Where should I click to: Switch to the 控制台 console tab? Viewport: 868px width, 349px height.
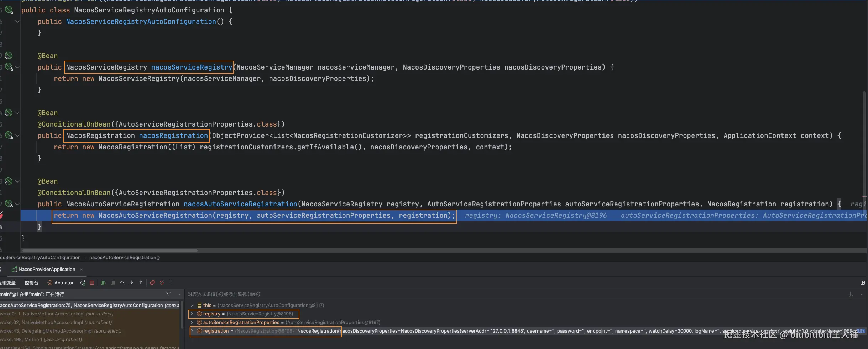[31, 283]
